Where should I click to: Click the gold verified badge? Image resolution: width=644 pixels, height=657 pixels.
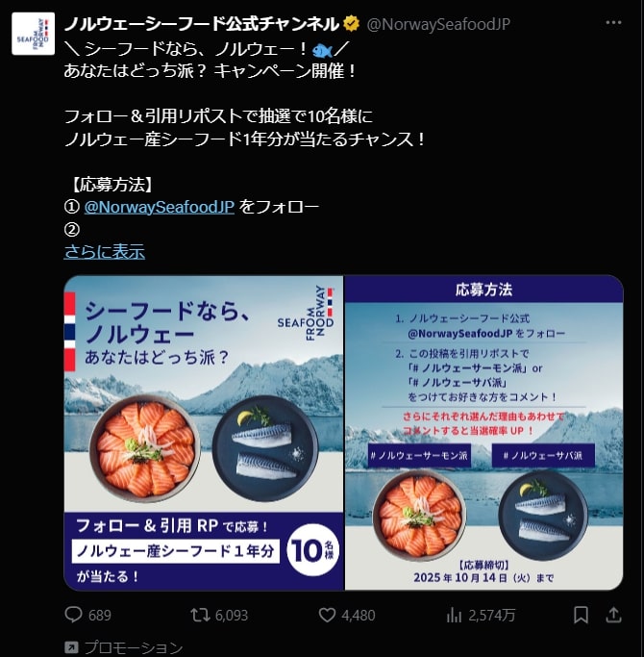(x=351, y=24)
